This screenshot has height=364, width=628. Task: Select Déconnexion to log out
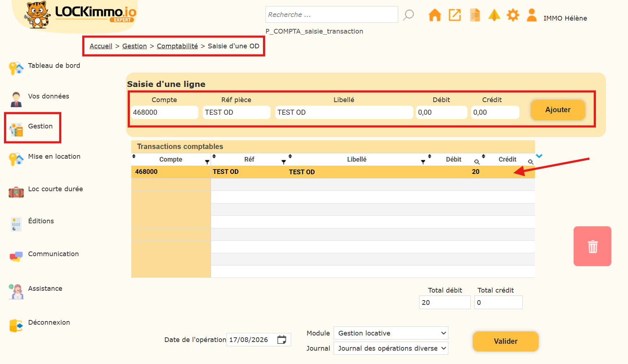point(49,323)
